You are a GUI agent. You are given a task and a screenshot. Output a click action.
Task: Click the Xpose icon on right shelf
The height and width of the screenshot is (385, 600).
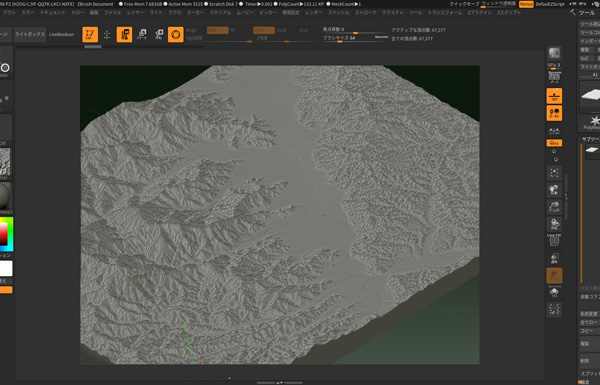[554, 309]
